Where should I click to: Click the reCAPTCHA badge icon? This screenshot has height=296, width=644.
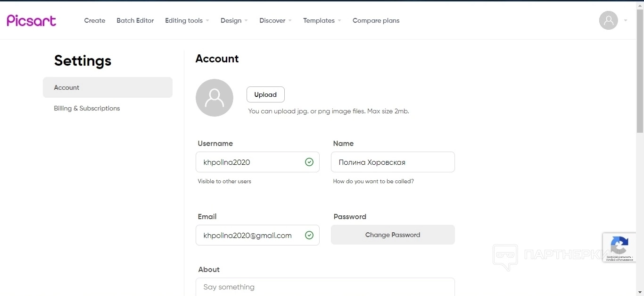(619, 245)
